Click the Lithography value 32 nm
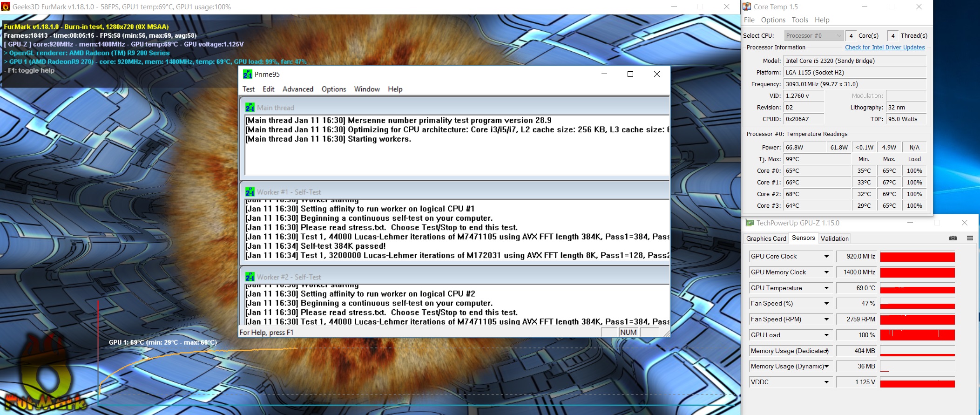The height and width of the screenshot is (415, 980). coord(906,107)
